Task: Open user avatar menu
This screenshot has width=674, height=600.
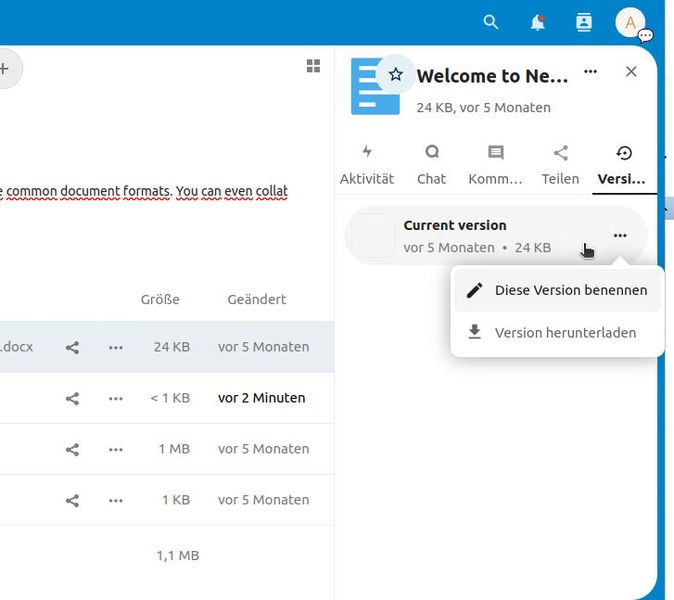Action: (x=630, y=22)
